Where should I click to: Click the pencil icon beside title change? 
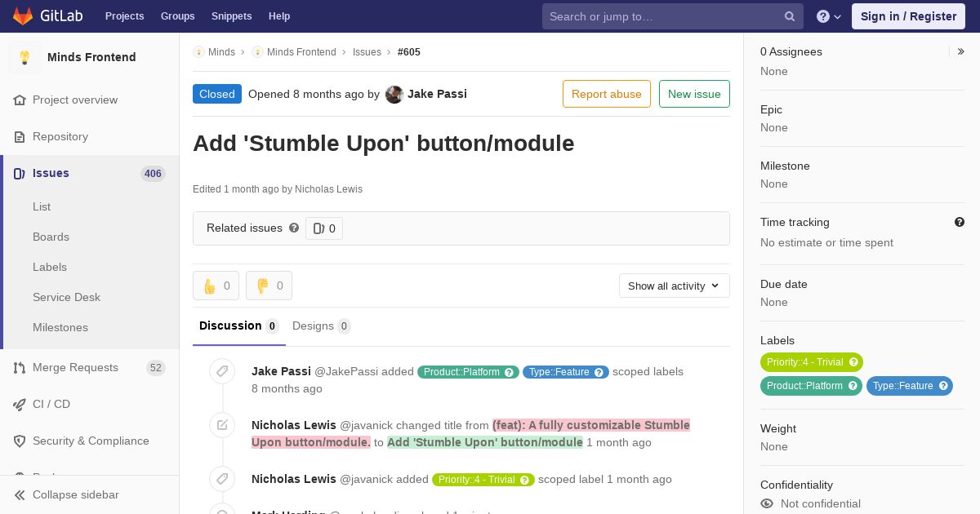point(222,425)
